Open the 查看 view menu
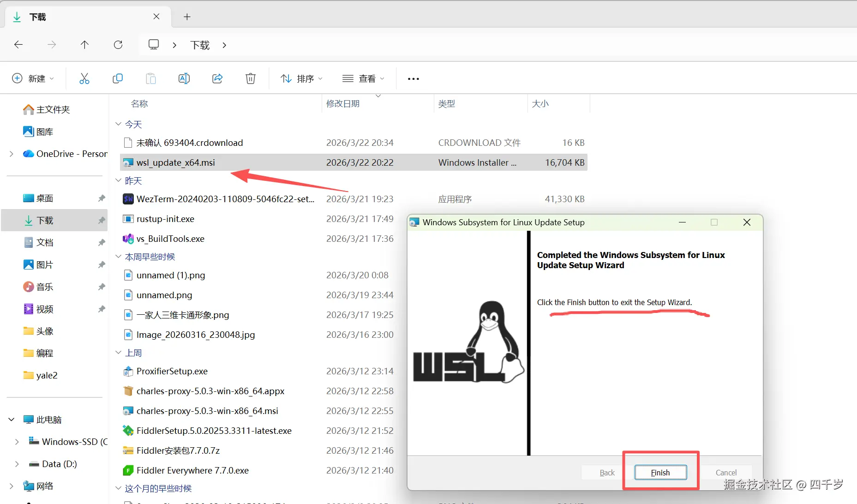This screenshot has width=857, height=504. 363,78
